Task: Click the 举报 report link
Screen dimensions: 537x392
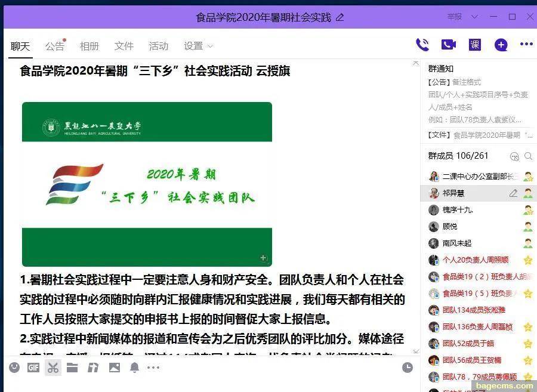Action: tap(455, 17)
